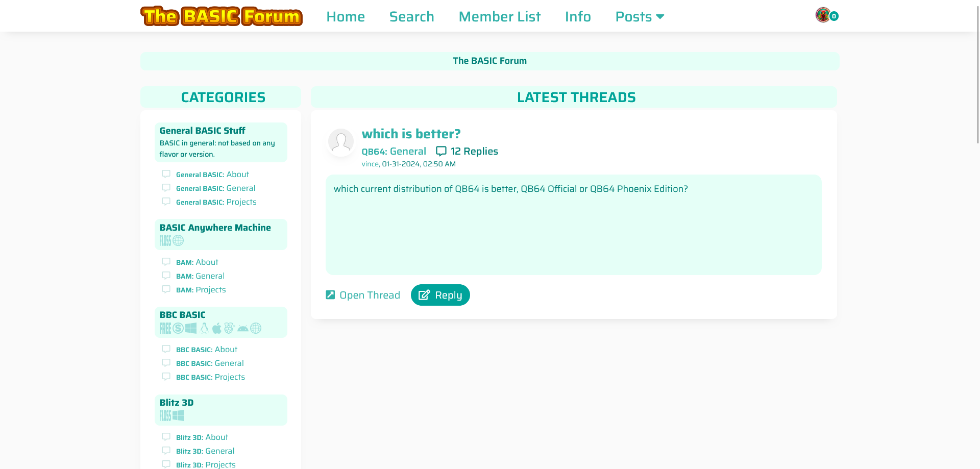This screenshot has width=980, height=469.
Task: Click the chat icon beside General BASIC: About
Action: [x=166, y=174]
